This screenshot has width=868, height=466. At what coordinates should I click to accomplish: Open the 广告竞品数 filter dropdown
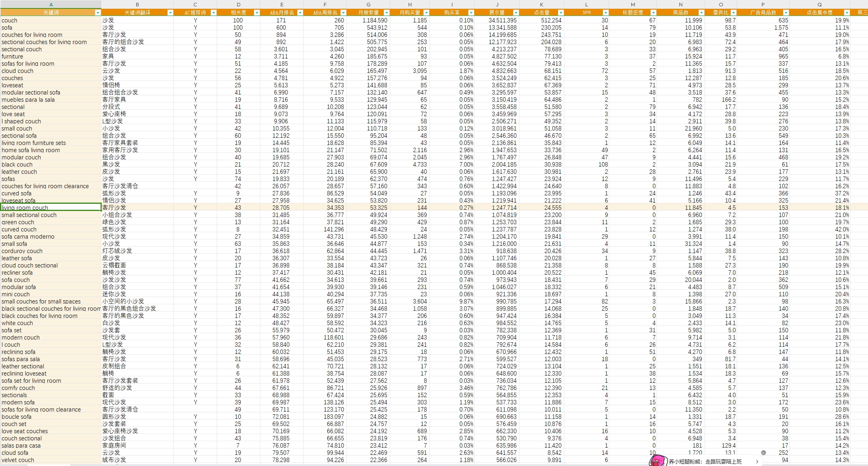(x=786, y=13)
